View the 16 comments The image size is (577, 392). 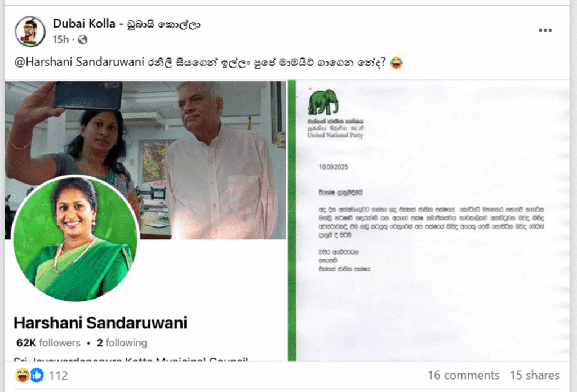coord(463,375)
